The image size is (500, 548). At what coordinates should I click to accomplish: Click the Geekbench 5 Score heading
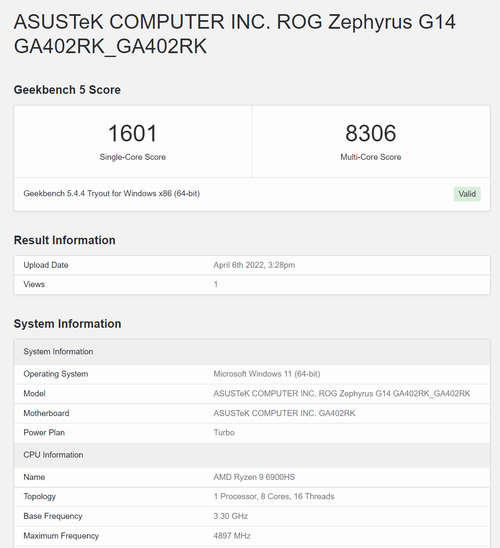pyautogui.click(x=67, y=90)
